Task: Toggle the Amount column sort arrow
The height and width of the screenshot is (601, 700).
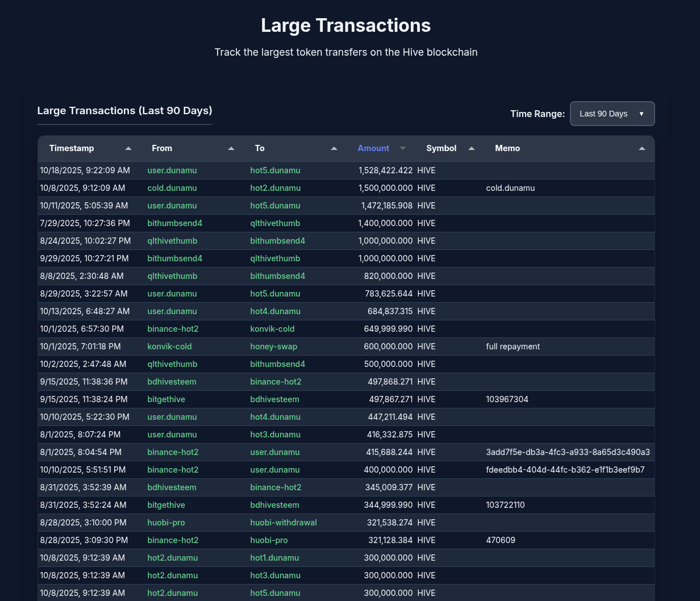Action: coord(403,148)
